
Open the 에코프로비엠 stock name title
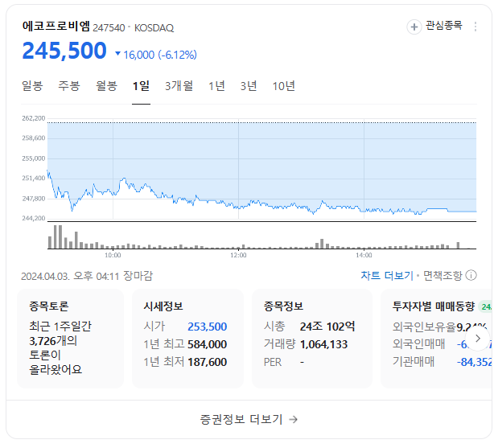click(56, 26)
